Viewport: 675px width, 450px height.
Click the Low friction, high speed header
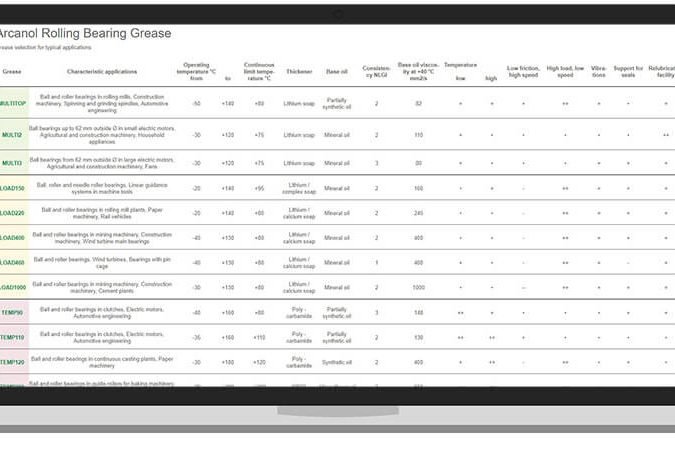[x=523, y=71]
